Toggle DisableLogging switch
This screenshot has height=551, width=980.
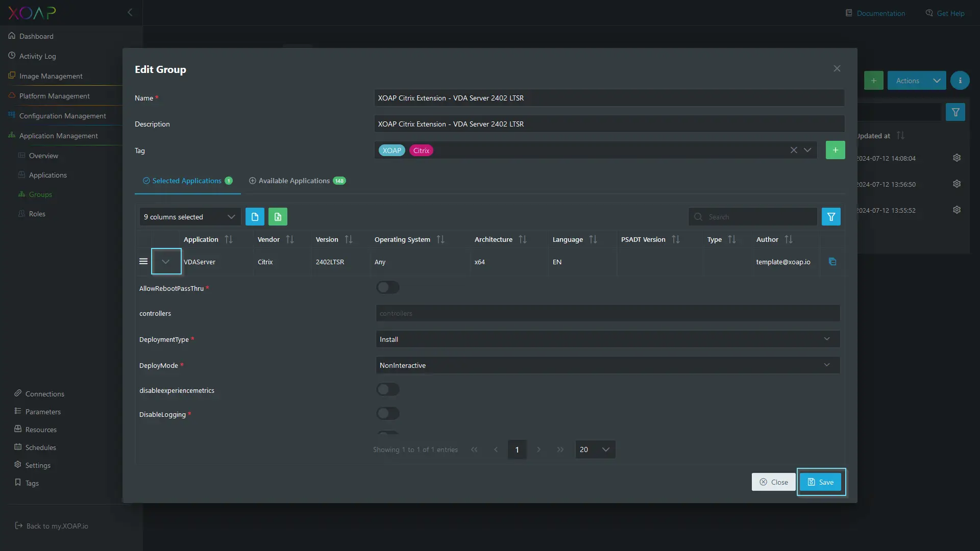(388, 413)
